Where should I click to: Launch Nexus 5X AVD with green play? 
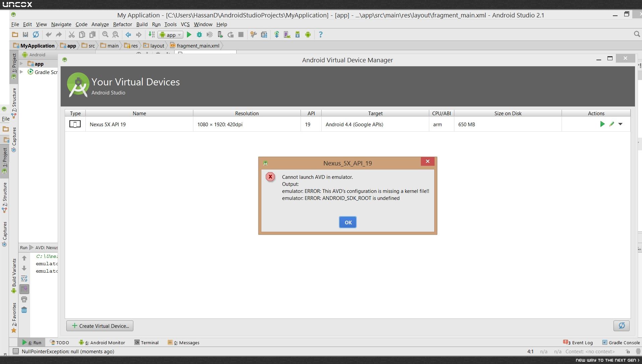pos(602,124)
